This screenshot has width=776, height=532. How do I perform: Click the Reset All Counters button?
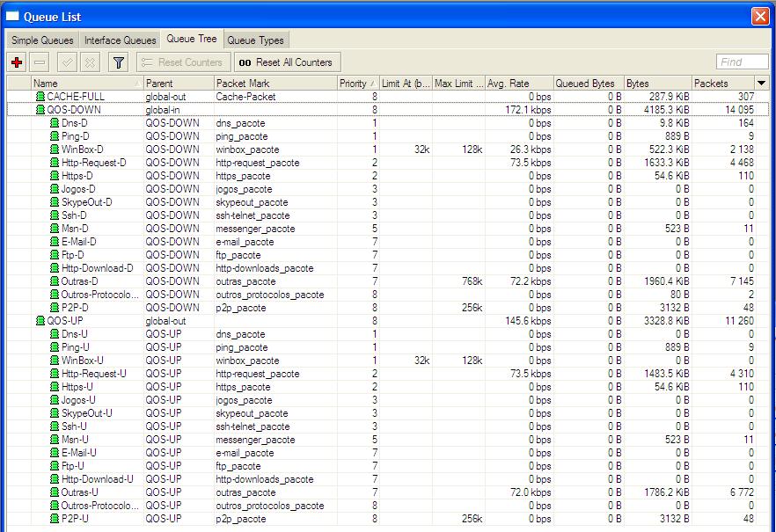point(287,62)
